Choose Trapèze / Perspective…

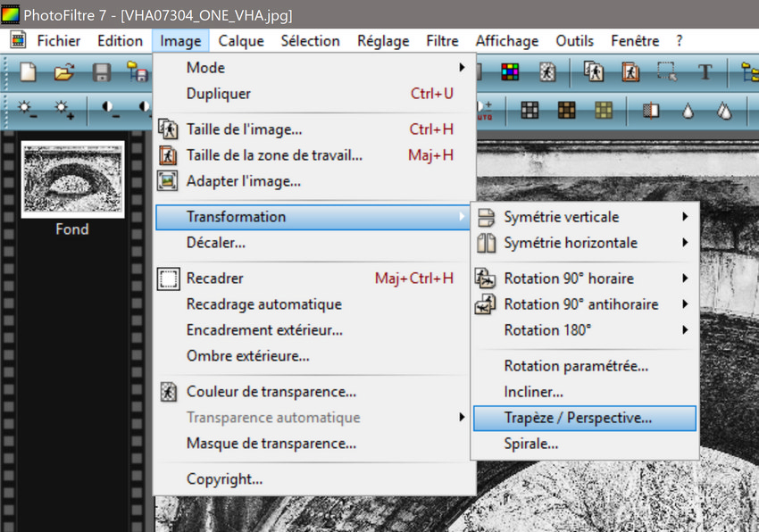pyautogui.click(x=585, y=418)
